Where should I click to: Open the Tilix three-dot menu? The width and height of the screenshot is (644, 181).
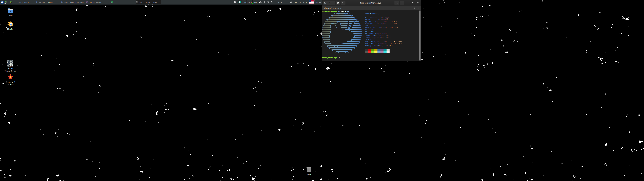(x=402, y=3)
